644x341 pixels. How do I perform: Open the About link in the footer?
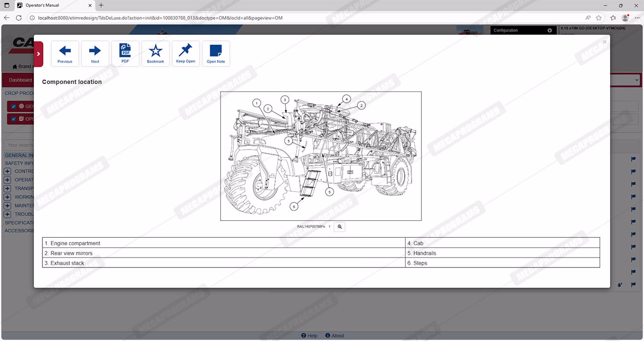(x=335, y=336)
